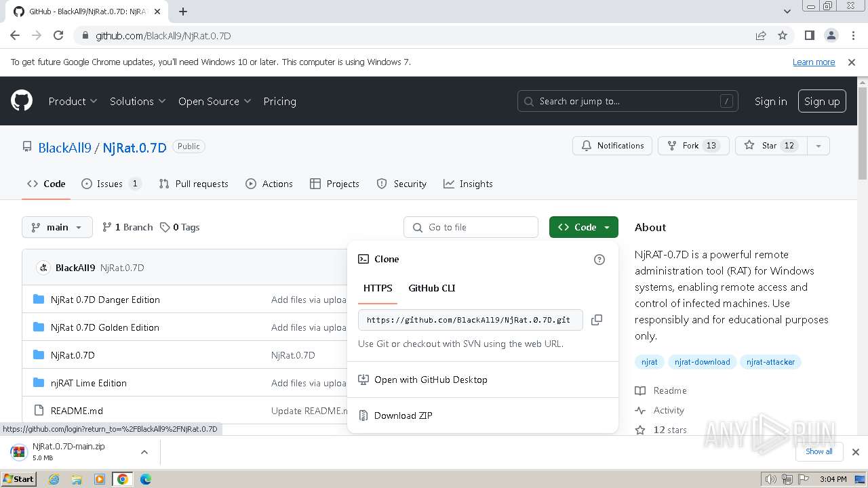Image resolution: width=868 pixels, height=488 pixels.
Task: Open the Learn more link
Action: click(814, 62)
